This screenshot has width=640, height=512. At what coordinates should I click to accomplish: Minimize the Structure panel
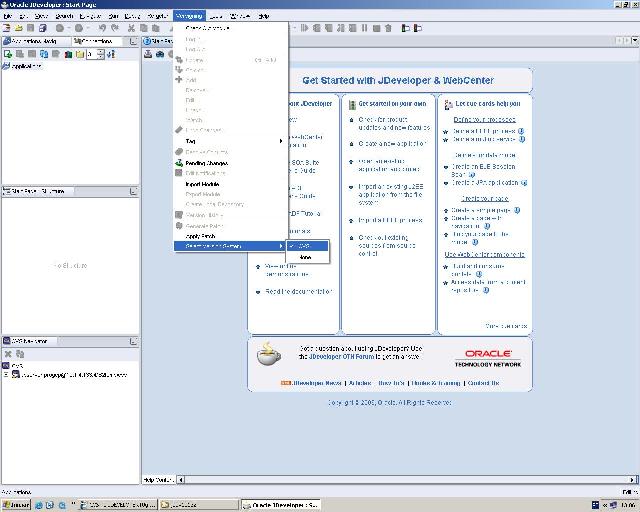[x=133, y=191]
